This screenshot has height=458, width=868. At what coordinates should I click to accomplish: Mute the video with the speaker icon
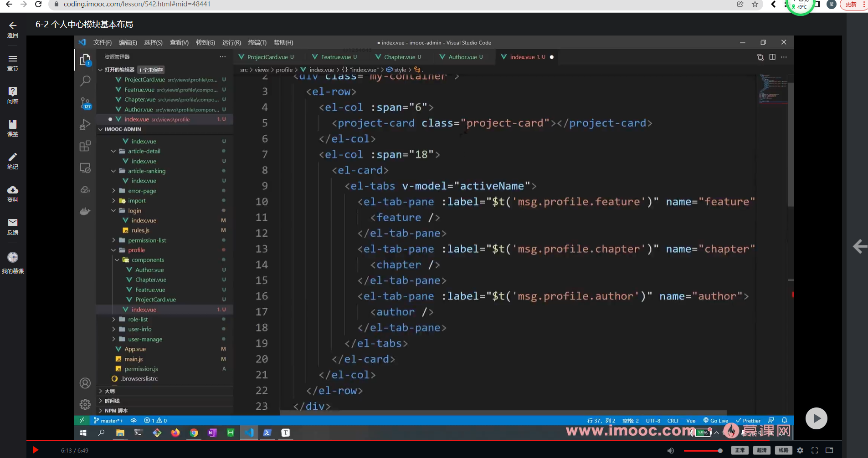[x=671, y=450]
